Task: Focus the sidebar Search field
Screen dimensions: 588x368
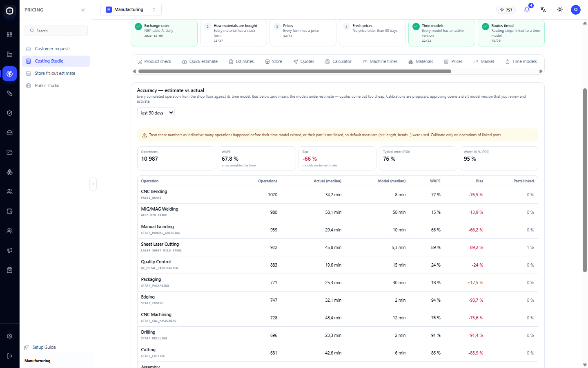Action: tap(56, 31)
